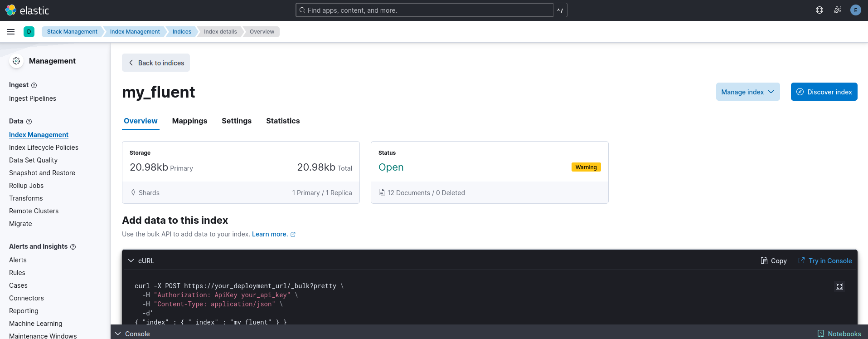This screenshot has height=339, width=868.
Task: Open Cases in sidebar
Action: [18, 285]
